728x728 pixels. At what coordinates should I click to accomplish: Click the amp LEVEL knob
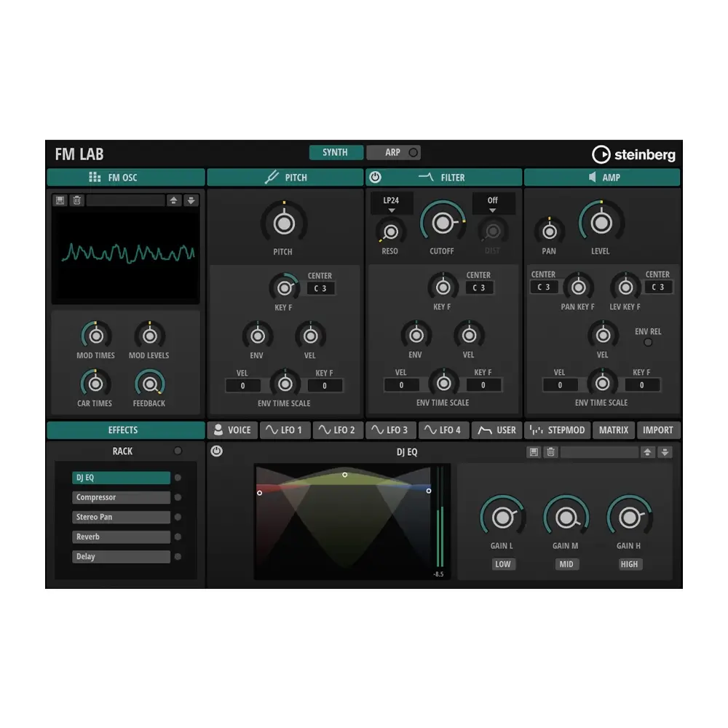click(x=601, y=223)
